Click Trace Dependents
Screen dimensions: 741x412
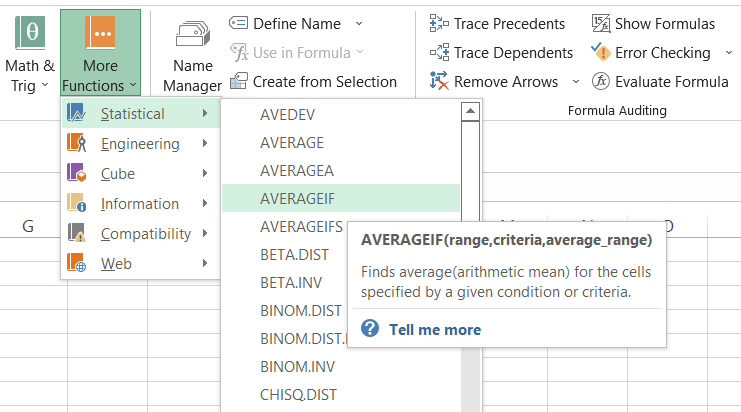[x=501, y=52]
